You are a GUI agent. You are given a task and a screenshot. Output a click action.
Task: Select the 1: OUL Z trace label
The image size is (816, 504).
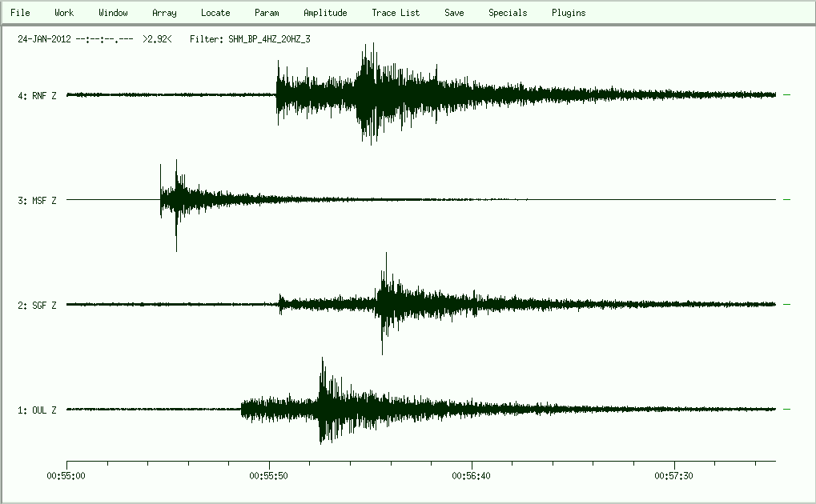[x=37, y=410]
